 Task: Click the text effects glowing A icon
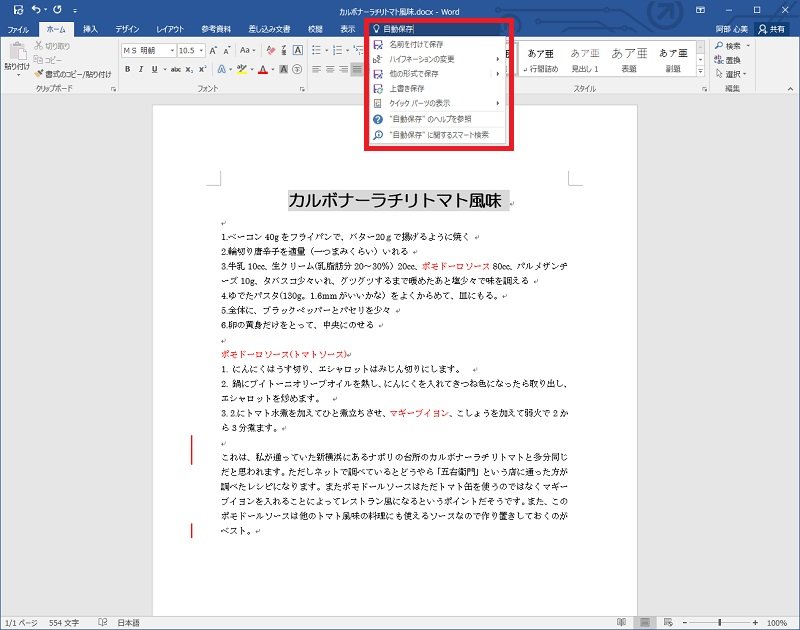tap(221, 69)
